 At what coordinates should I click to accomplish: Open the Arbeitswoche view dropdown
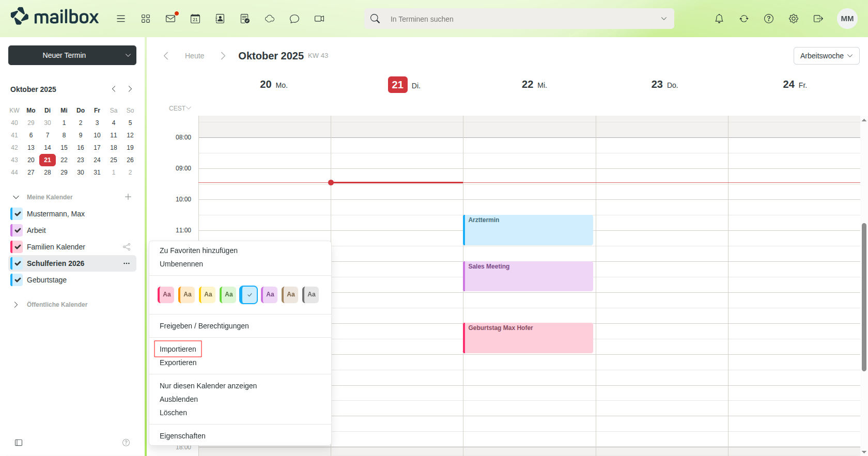pos(826,56)
